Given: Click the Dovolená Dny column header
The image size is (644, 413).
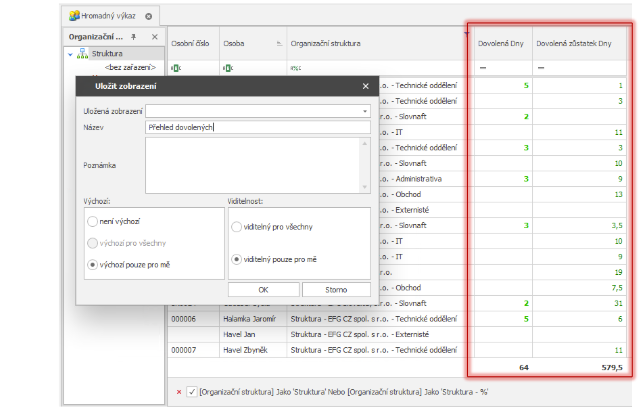Looking at the screenshot, I should click(503, 44).
